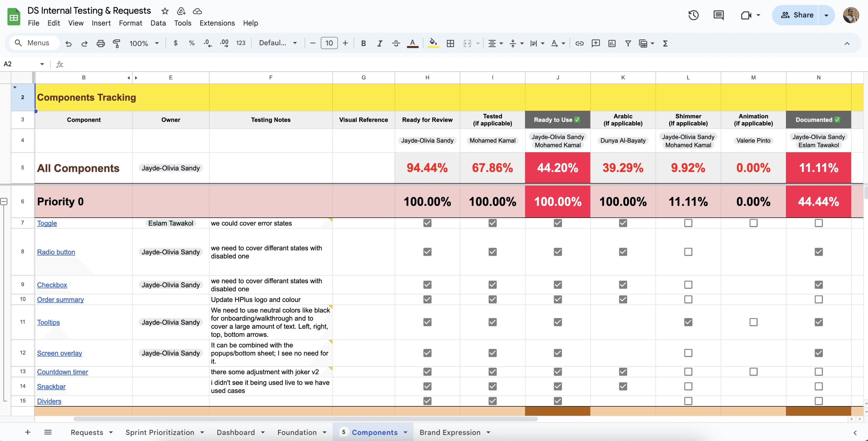Screen dimensions: 868x441
Task: Open the zoom 100% dropdown
Action: (x=144, y=43)
